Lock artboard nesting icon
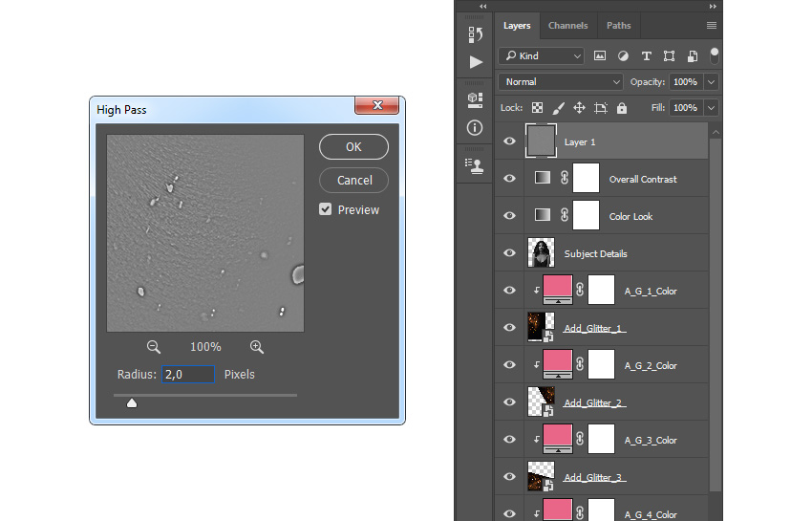The image size is (812, 521). (x=601, y=108)
